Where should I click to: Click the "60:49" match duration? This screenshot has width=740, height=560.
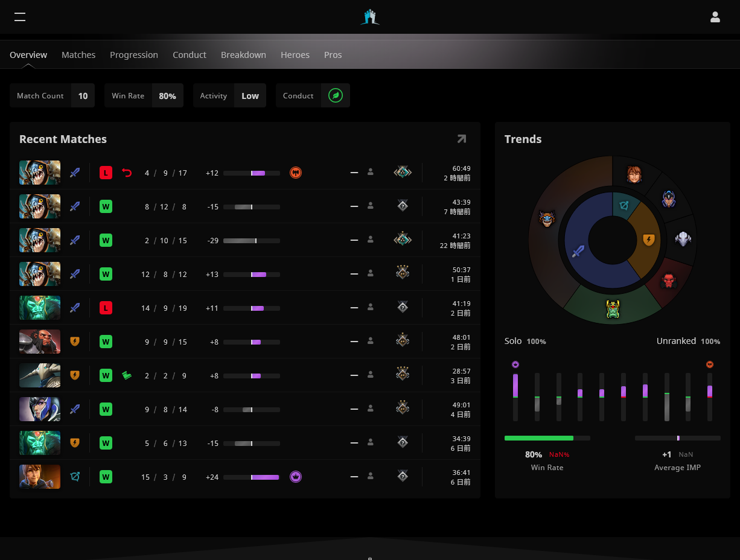tap(461, 168)
